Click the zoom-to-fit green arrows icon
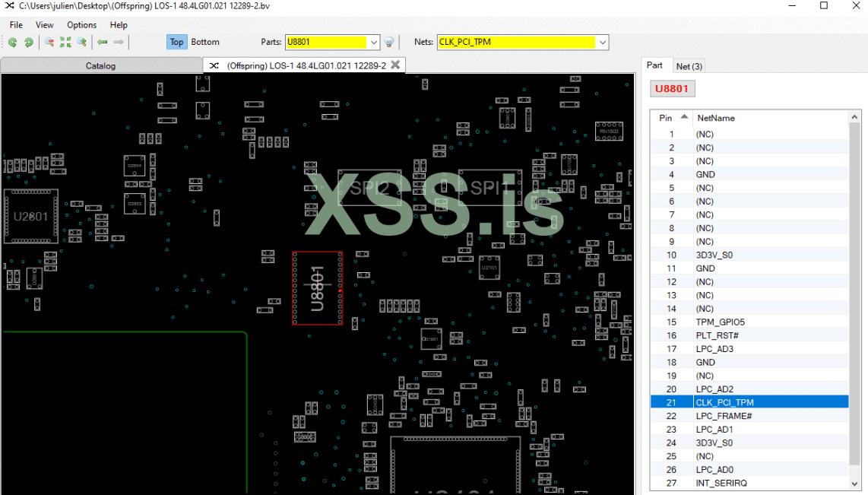 pyautogui.click(x=65, y=42)
